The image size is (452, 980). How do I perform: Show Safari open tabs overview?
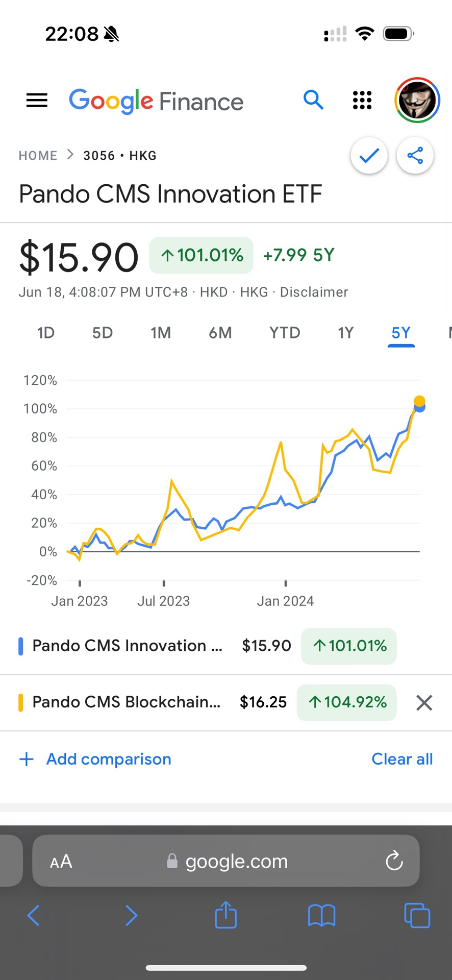point(417,915)
